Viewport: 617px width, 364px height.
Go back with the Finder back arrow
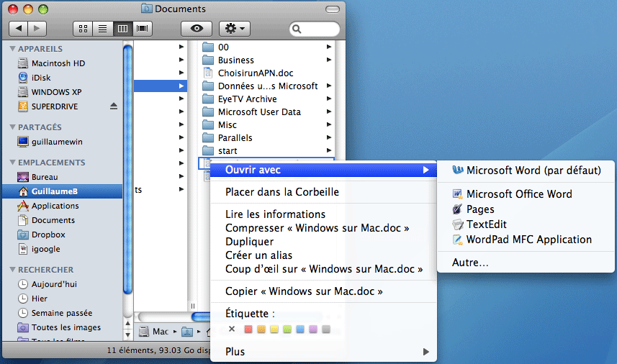tap(19, 28)
